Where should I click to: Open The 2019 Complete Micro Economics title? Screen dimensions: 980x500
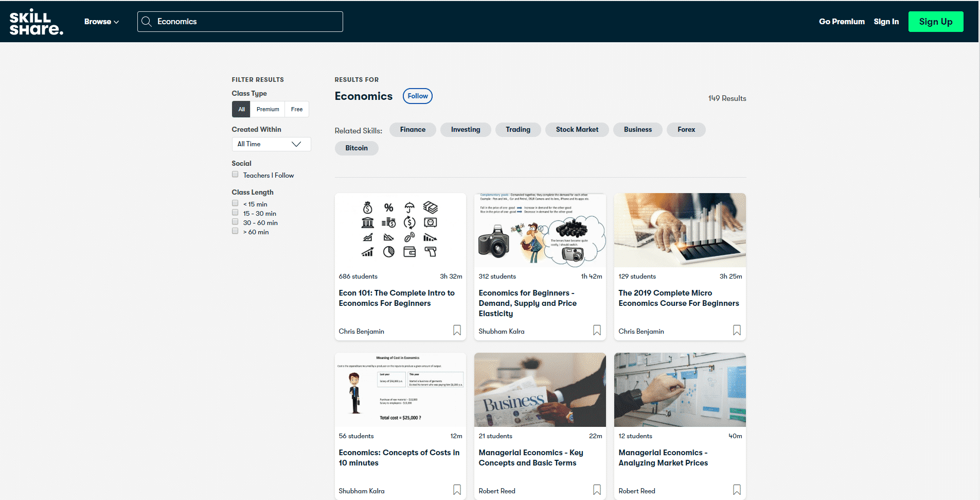coord(679,298)
